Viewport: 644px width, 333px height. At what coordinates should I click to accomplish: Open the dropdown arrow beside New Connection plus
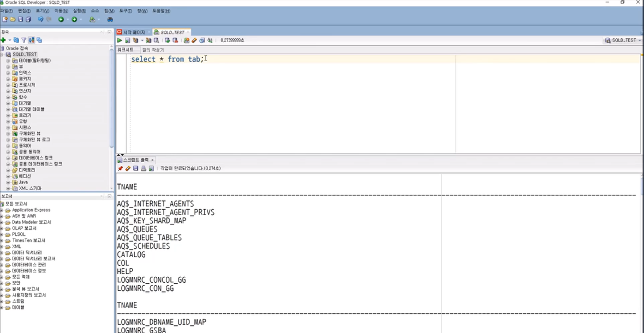(9, 40)
